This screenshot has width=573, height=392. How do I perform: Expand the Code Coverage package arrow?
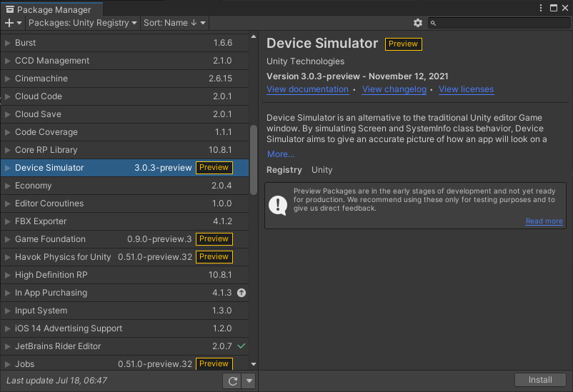pos(7,132)
